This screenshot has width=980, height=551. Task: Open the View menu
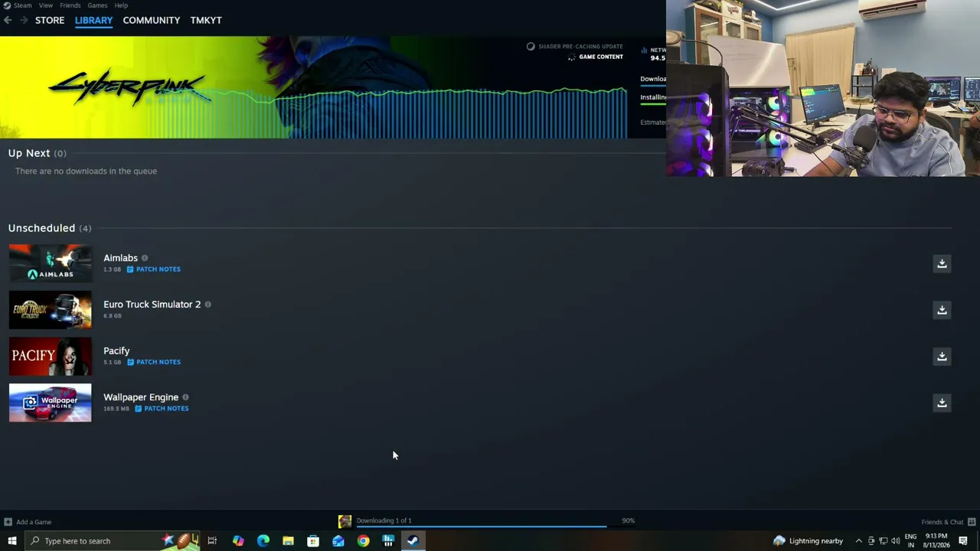[46, 5]
